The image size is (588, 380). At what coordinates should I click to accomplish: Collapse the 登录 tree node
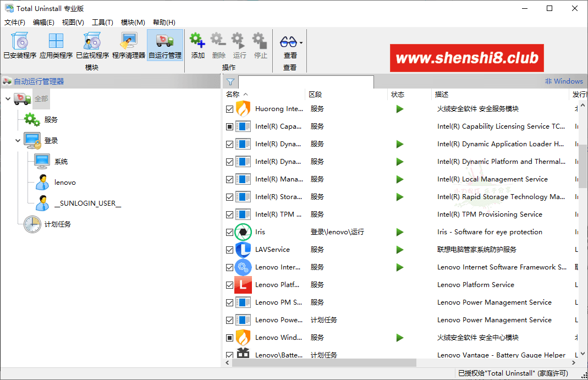[18, 141]
